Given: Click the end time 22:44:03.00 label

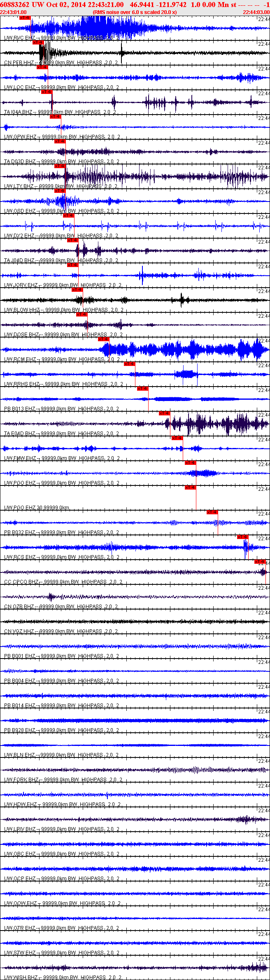Looking at the screenshot, I should coord(256,12).
